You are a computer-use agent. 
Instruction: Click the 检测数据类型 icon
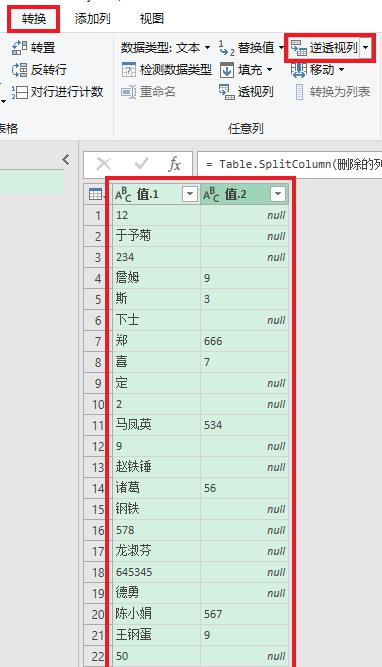129,70
